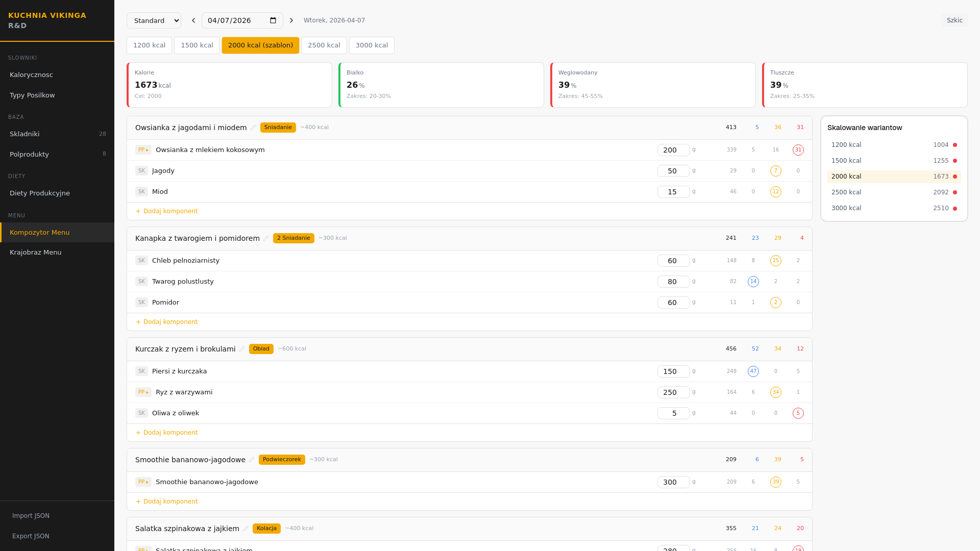Open Diety Produkcyjne in sidebar
Screen dimensions: 980x551
point(57,193)
